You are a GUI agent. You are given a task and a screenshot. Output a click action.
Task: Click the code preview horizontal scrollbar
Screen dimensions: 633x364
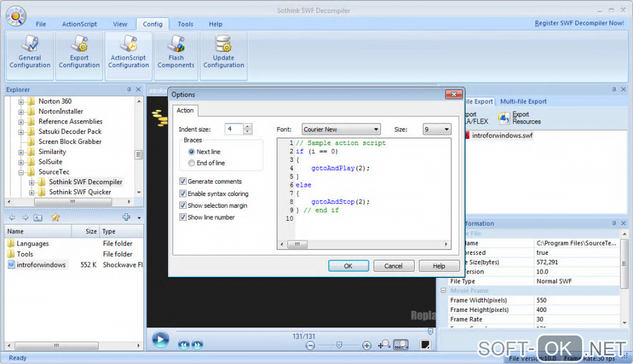(364, 244)
